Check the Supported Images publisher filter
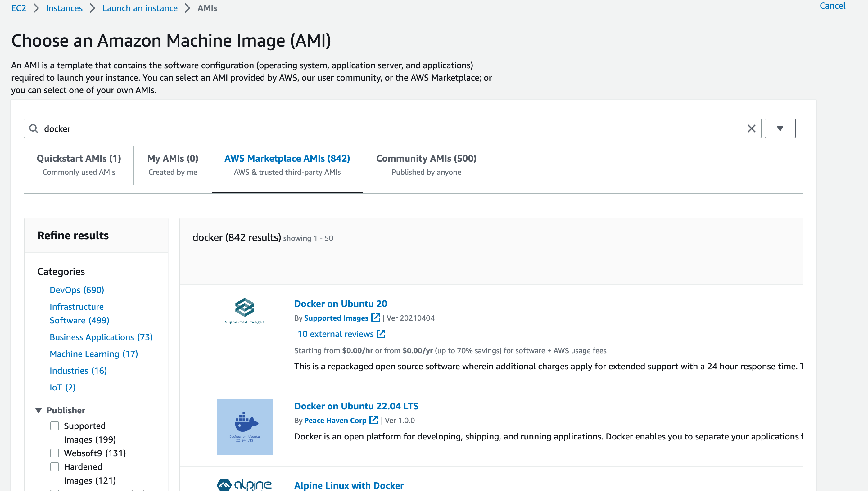This screenshot has width=868, height=491. point(55,426)
